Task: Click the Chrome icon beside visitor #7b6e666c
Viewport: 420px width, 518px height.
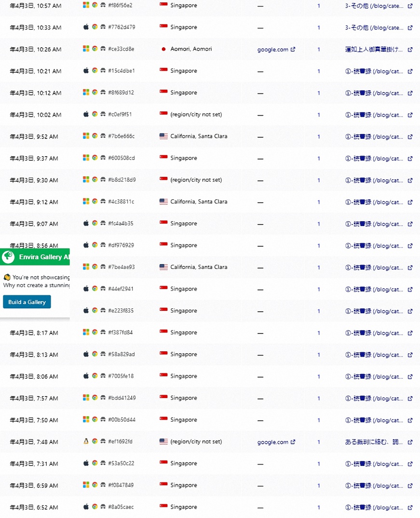Action: coord(95,136)
